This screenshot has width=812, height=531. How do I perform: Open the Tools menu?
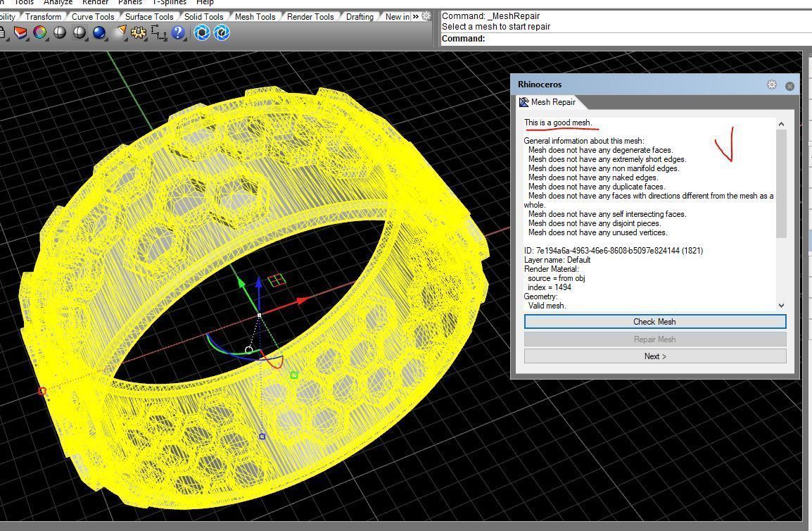[x=24, y=3]
